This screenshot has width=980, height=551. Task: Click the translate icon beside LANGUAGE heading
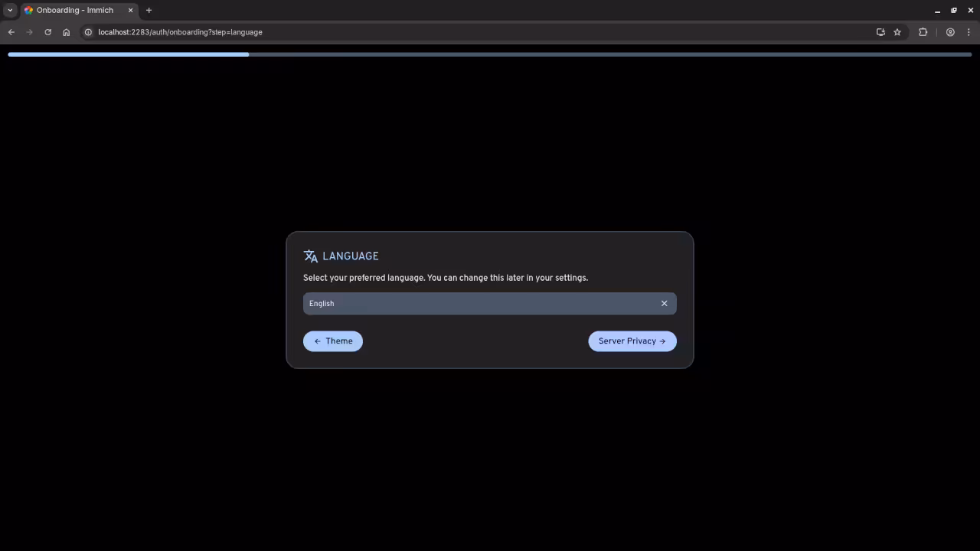click(311, 256)
